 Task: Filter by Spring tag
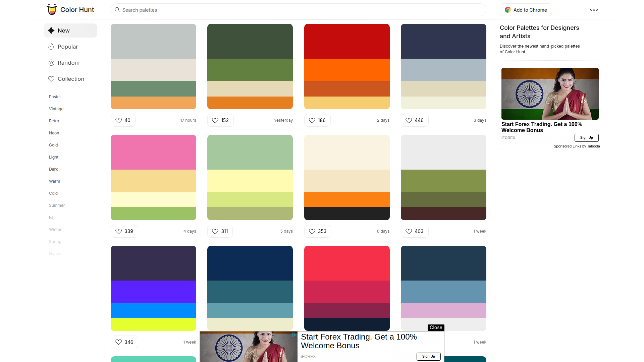click(x=55, y=242)
